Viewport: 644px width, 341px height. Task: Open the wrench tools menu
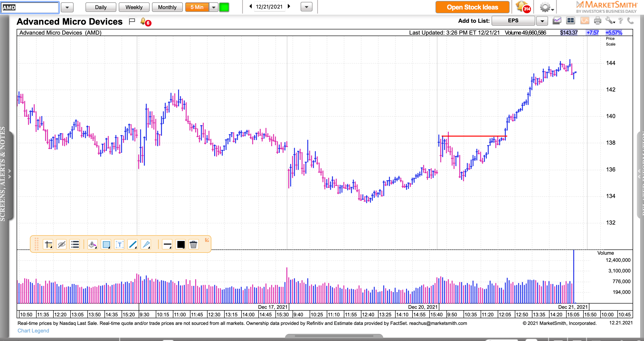(x=610, y=21)
